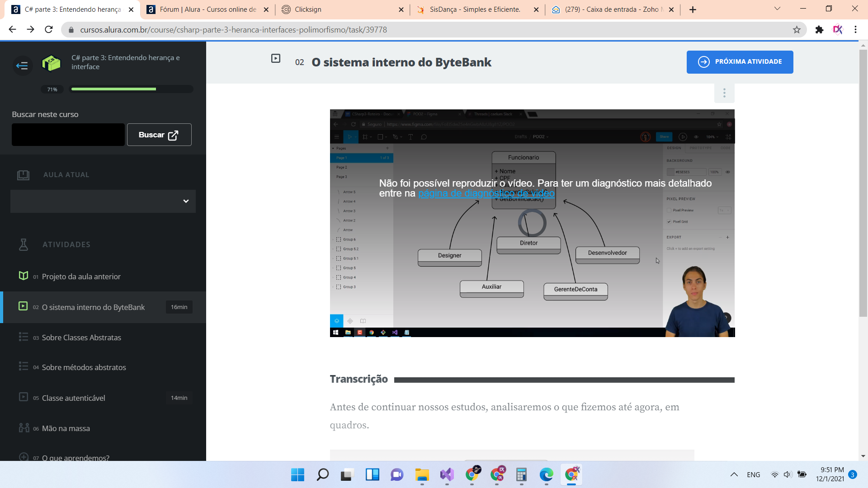
Task: Open Microsoft Edge from the taskbar
Action: pyautogui.click(x=546, y=475)
